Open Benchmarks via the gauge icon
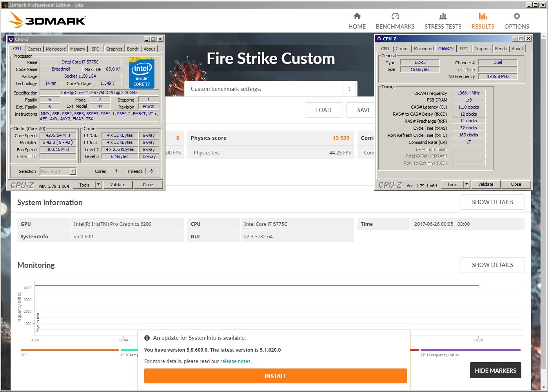The height and width of the screenshot is (392, 548). pos(395,16)
